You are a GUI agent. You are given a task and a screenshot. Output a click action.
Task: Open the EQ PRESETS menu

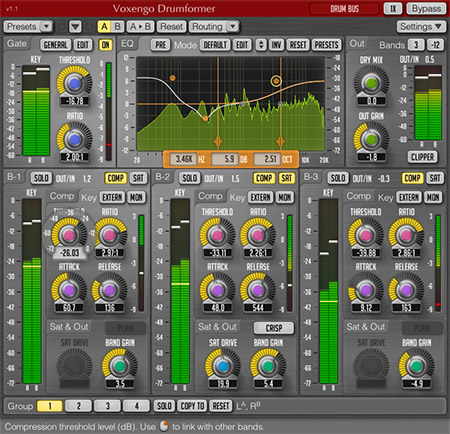pos(327,45)
